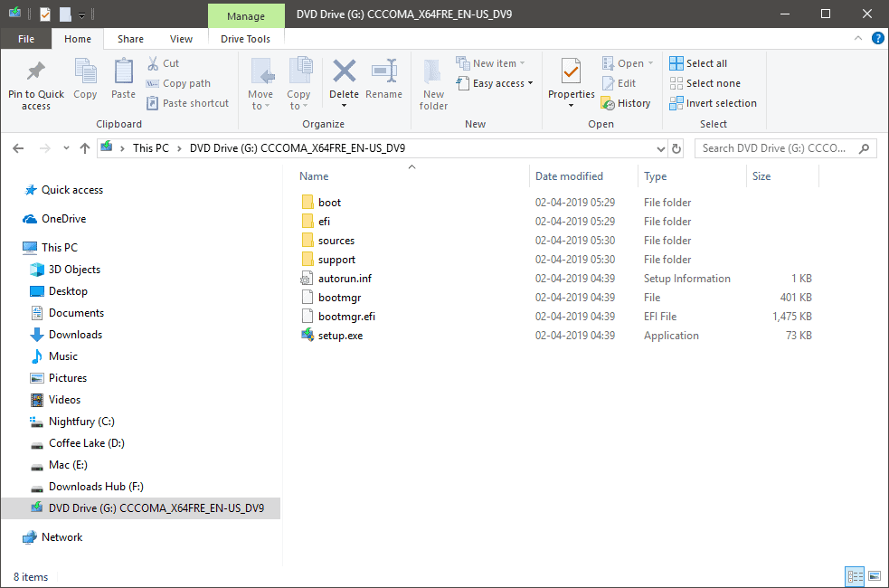Viewport: 889px width, 588px height.
Task: Open the Drive Tools tab
Action: pyautogui.click(x=245, y=39)
